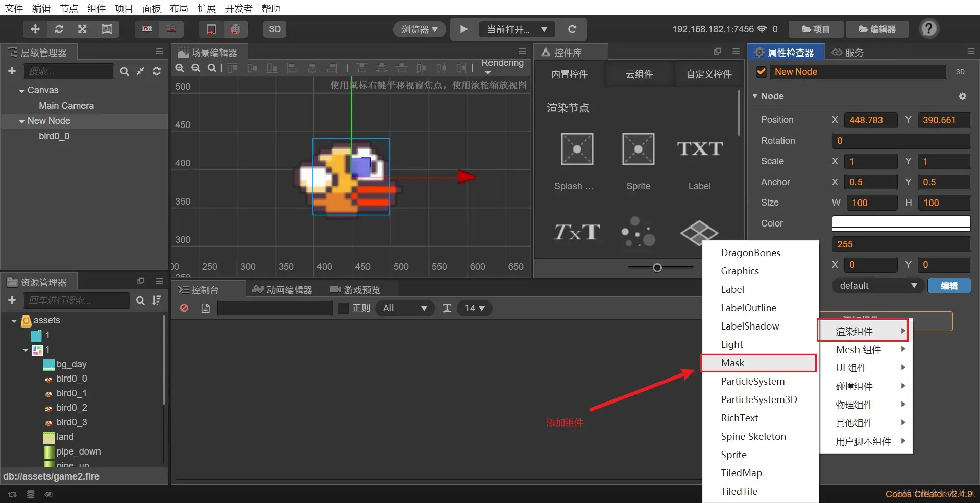Zoom out the scene editor
Viewport: 980px width, 503px height.
[x=195, y=68]
